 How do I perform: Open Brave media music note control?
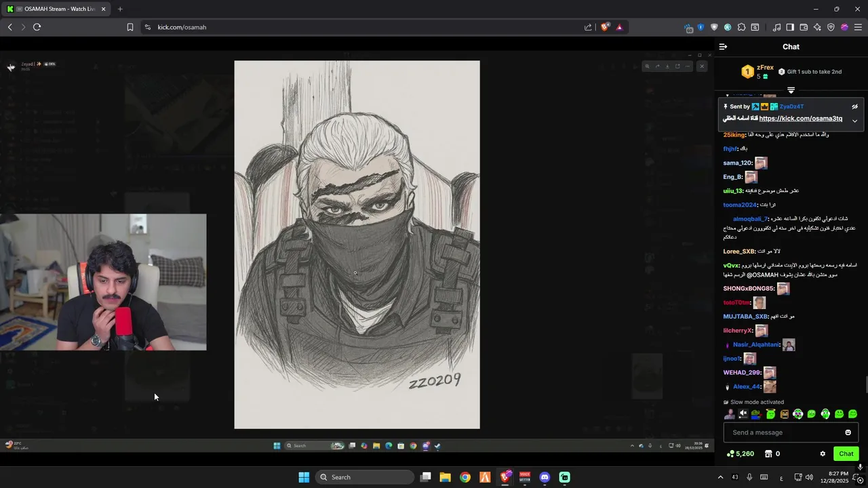coord(776,27)
